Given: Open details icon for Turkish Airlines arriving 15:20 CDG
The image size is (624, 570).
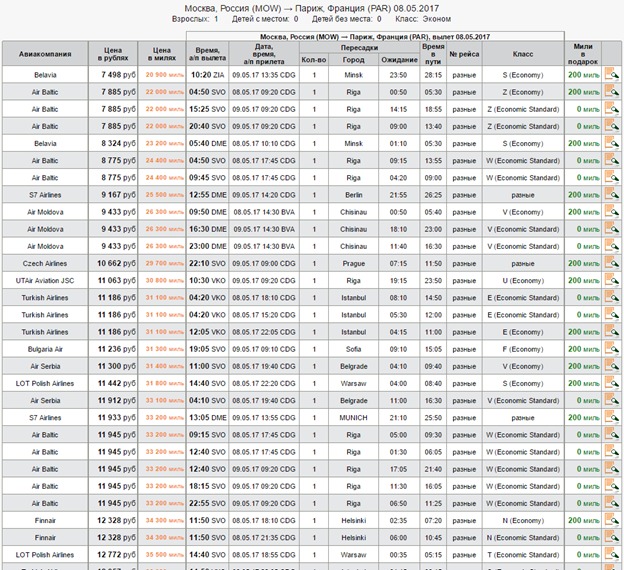Looking at the screenshot, I should click(612, 314).
